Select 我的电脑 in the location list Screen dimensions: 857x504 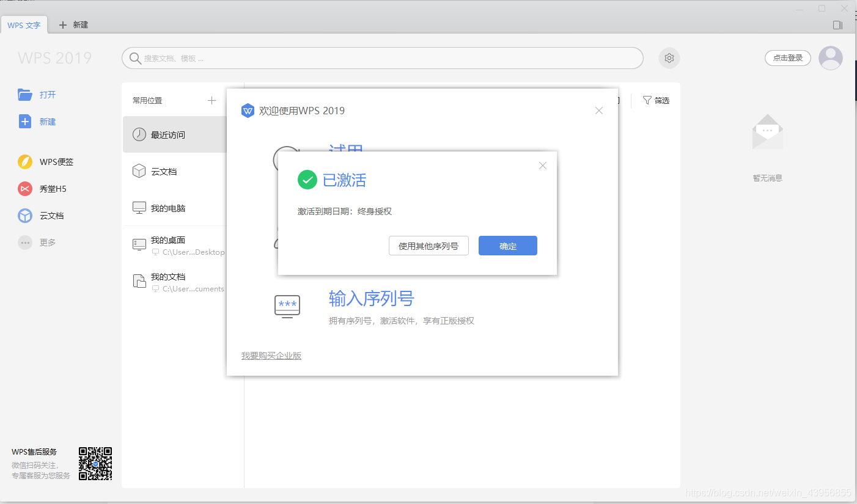point(174,208)
